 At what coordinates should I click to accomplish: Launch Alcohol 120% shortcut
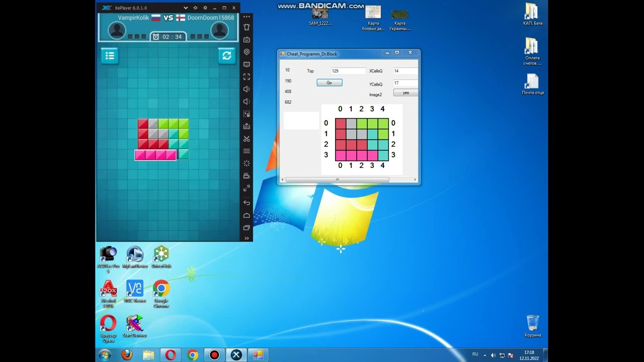(x=108, y=294)
